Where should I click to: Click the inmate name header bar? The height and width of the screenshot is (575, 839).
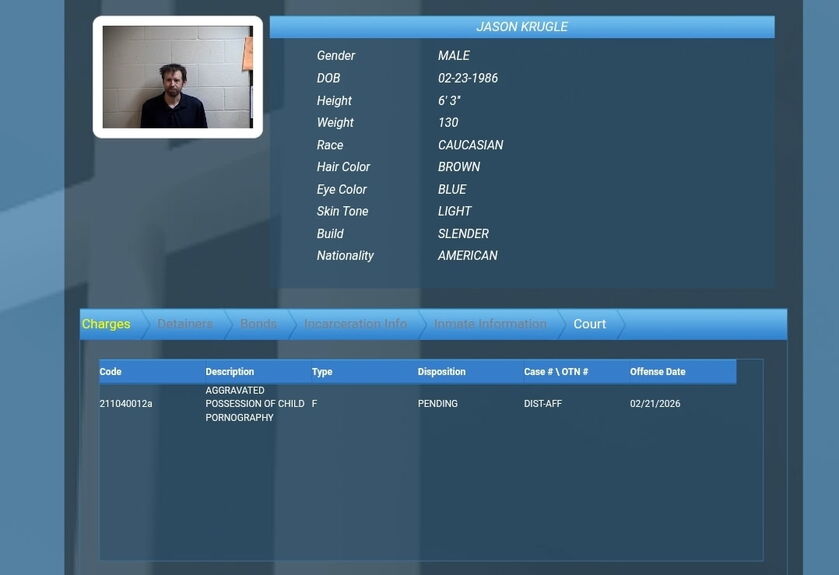pyautogui.click(x=522, y=27)
